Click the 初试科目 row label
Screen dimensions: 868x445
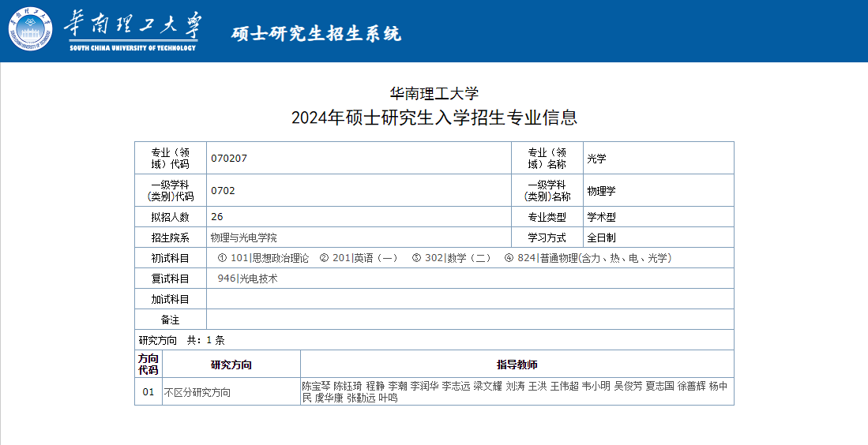(x=171, y=258)
